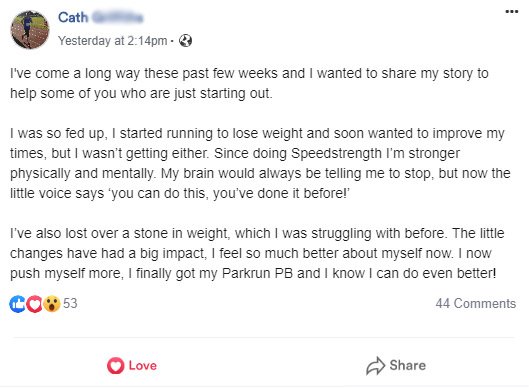Open Cath's profile picture
This screenshot has height=388, width=529.
tap(30, 29)
